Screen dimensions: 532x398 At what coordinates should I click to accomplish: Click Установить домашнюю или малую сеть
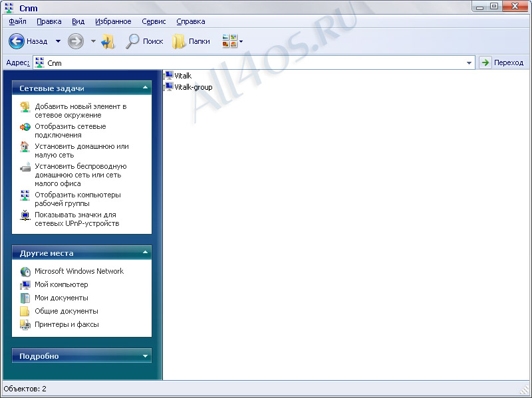[82, 151]
